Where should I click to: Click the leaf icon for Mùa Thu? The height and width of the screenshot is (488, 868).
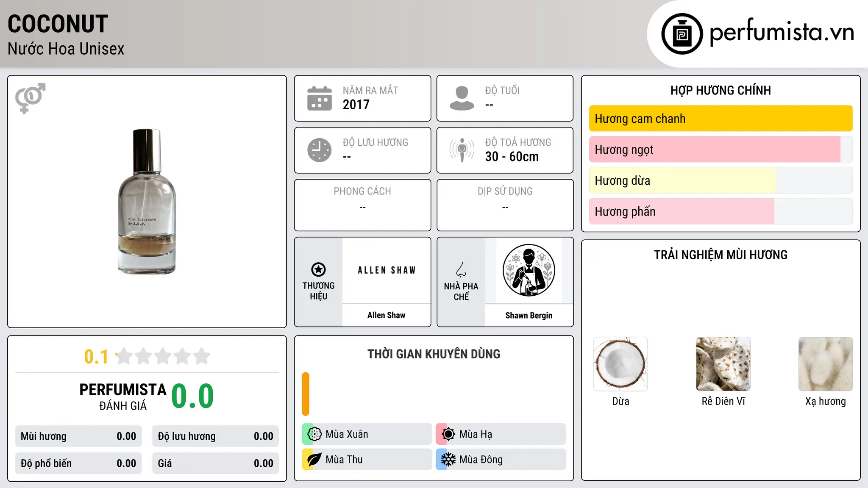tap(314, 460)
